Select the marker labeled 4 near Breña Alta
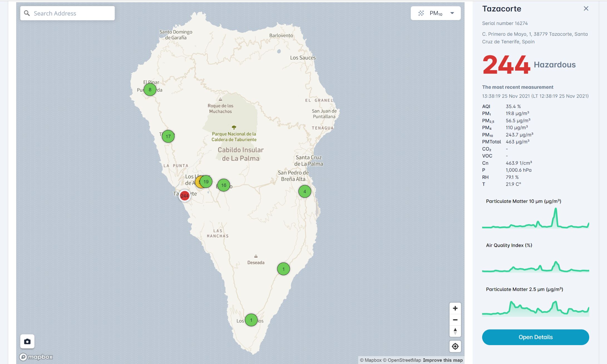 [x=304, y=191]
